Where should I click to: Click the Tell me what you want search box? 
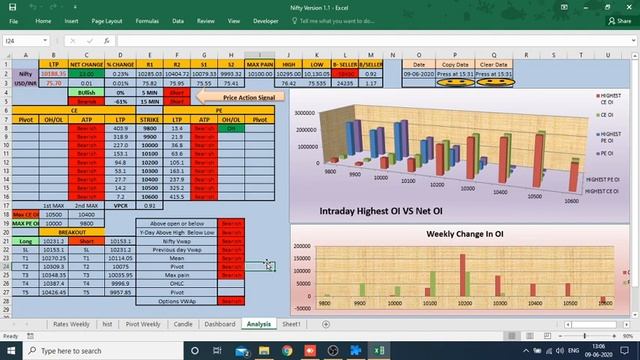coord(333,21)
